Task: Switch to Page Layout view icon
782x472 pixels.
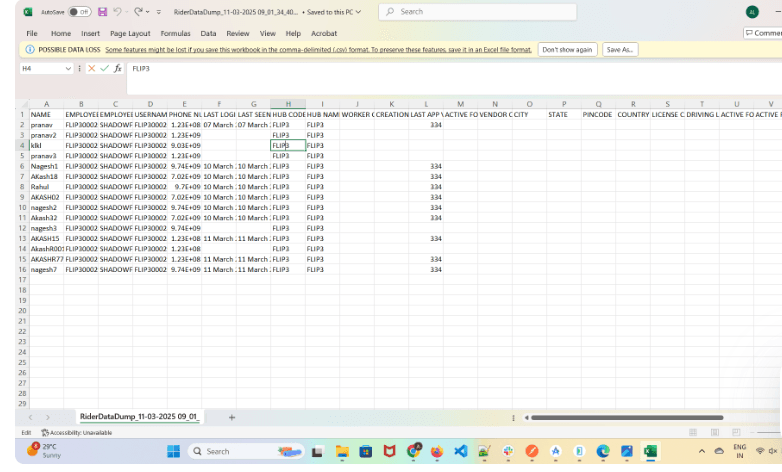Action: pos(715,432)
